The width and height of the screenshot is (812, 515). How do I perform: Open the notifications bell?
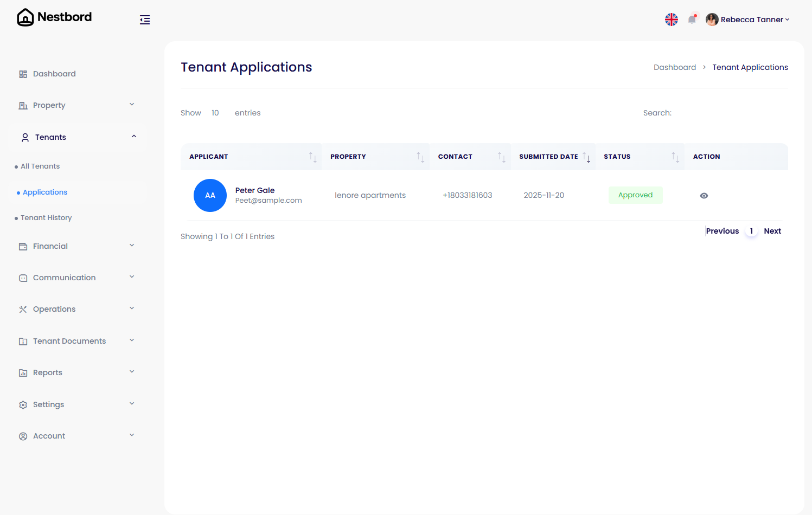click(692, 18)
